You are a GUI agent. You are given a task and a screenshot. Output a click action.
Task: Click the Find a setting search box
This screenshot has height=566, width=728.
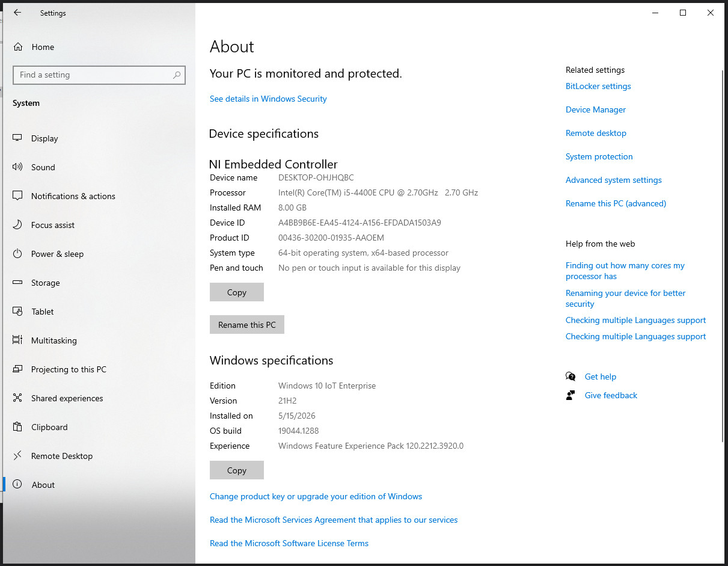(99, 75)
